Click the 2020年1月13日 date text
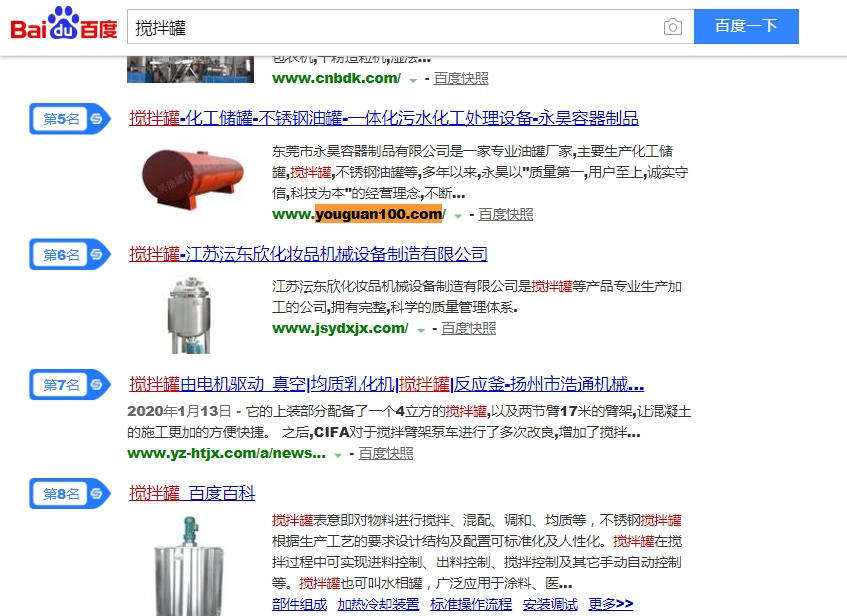847x616 pixels. click(179, 412)
